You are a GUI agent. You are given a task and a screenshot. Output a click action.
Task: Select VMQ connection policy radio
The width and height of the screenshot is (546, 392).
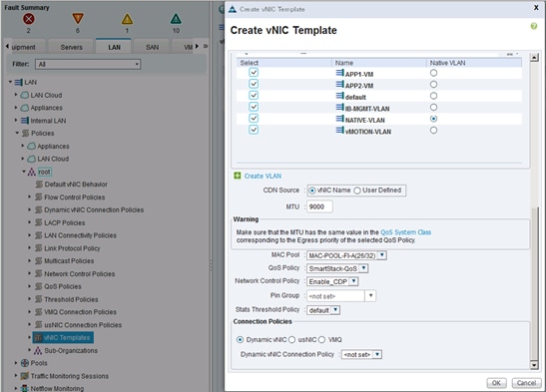321,339
